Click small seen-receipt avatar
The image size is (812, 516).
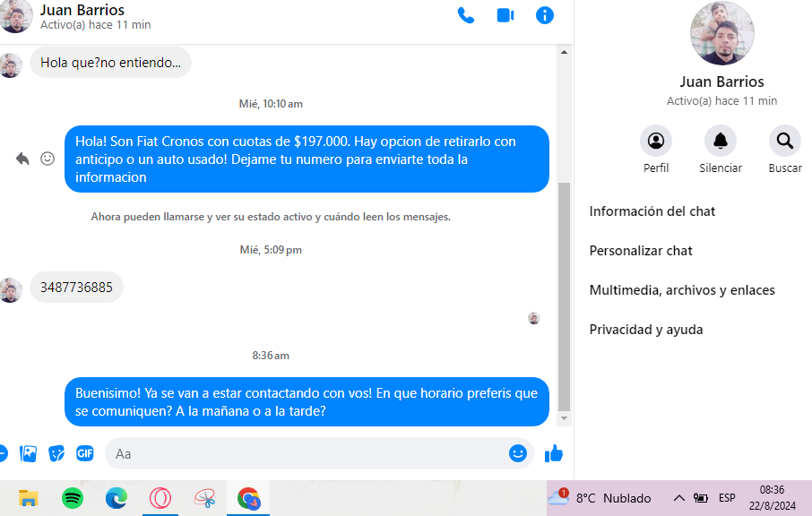point(534,318)
